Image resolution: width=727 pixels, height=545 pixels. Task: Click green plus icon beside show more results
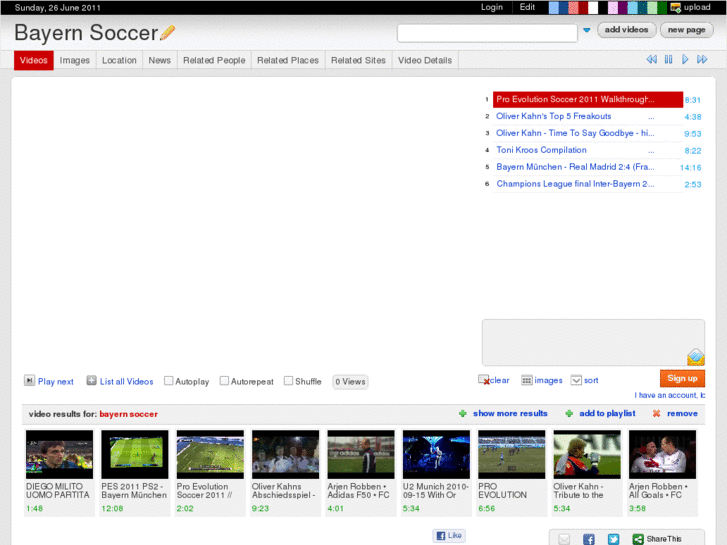click(x=462, y=413)
